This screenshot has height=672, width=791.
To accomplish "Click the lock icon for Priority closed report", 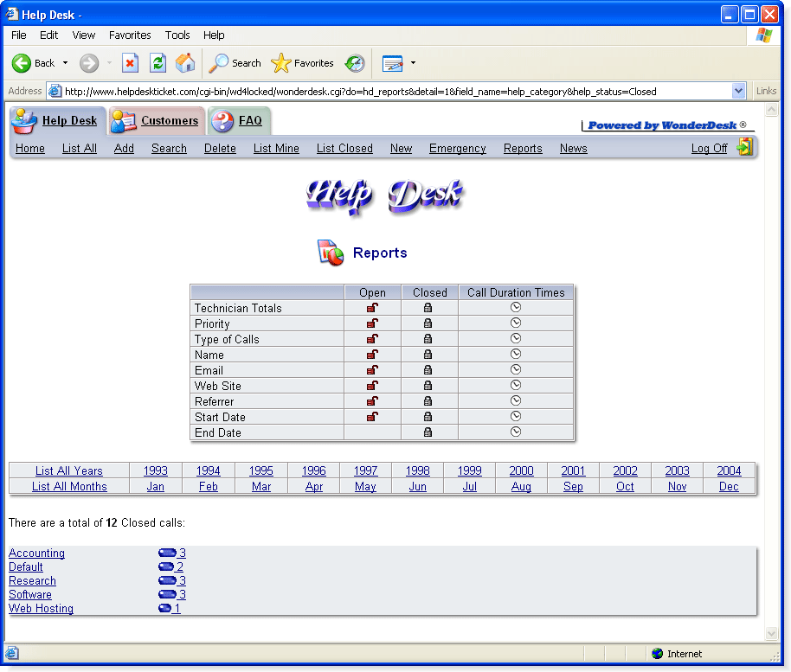I will pos(429,323).
